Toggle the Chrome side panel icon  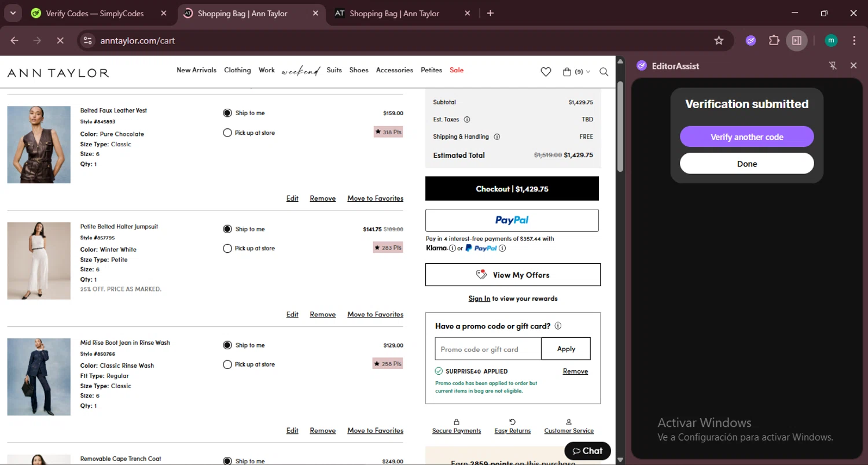[797, 40]
